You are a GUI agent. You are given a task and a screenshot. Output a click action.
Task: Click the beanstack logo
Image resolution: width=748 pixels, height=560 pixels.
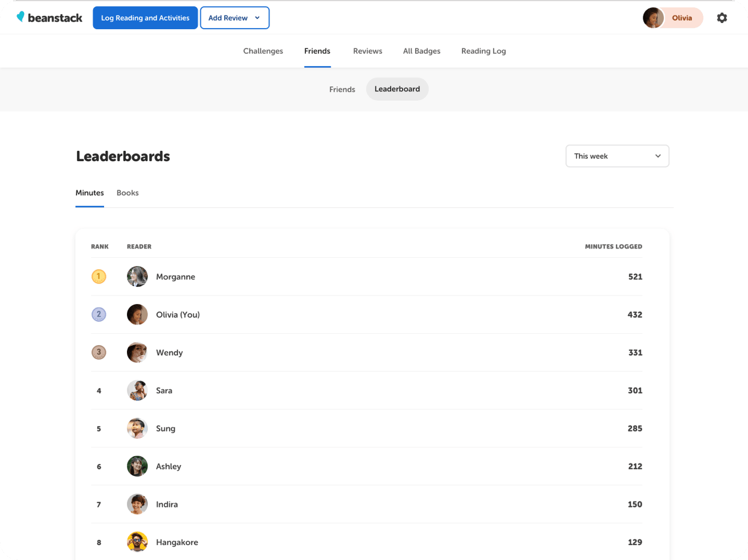tap(50, 18)
